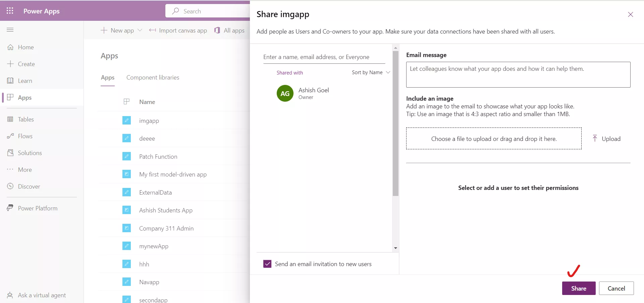The height and width of the screenshot is (303, 644).
Task: Click the purple Share button
Action: click(579, 288)
